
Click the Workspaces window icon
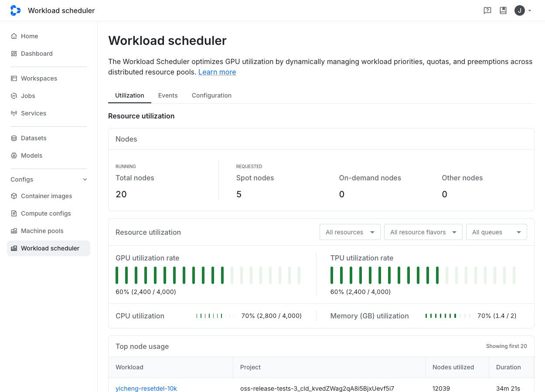pyautogui.click(x=14, y=78)
